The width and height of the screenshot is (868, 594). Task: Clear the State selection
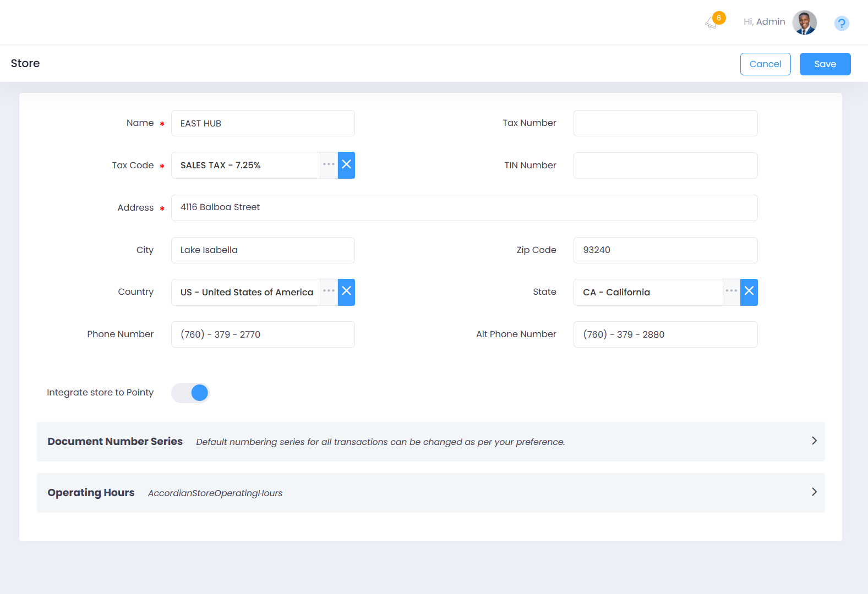[x=749, y=292]
